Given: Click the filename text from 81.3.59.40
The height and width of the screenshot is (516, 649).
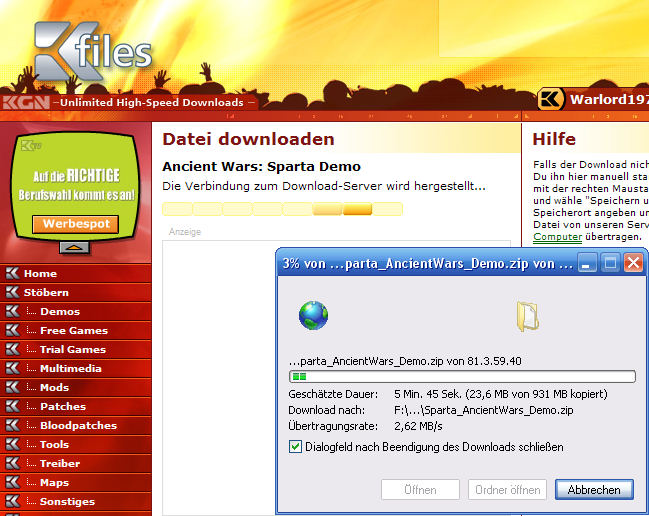Looking at the screenshot, I should point(405,361).
